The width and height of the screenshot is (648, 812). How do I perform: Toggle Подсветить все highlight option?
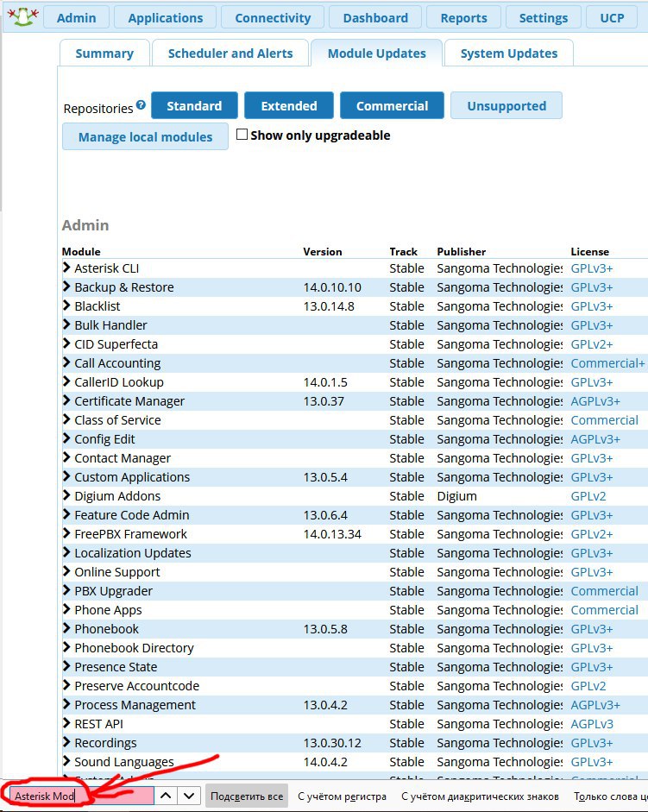(247, 796)
